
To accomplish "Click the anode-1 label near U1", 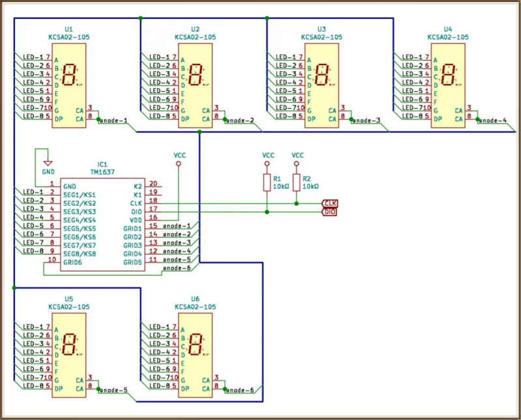I will [x=113, y=120].
